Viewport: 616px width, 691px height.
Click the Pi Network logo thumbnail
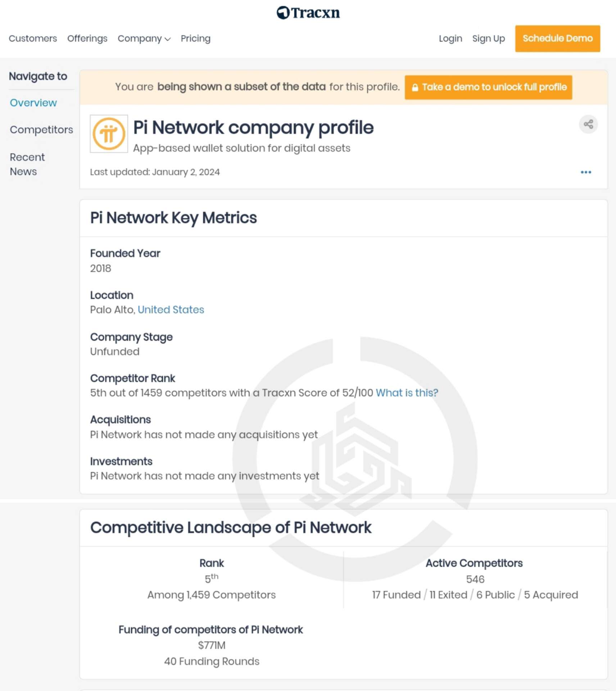point(109,134)
